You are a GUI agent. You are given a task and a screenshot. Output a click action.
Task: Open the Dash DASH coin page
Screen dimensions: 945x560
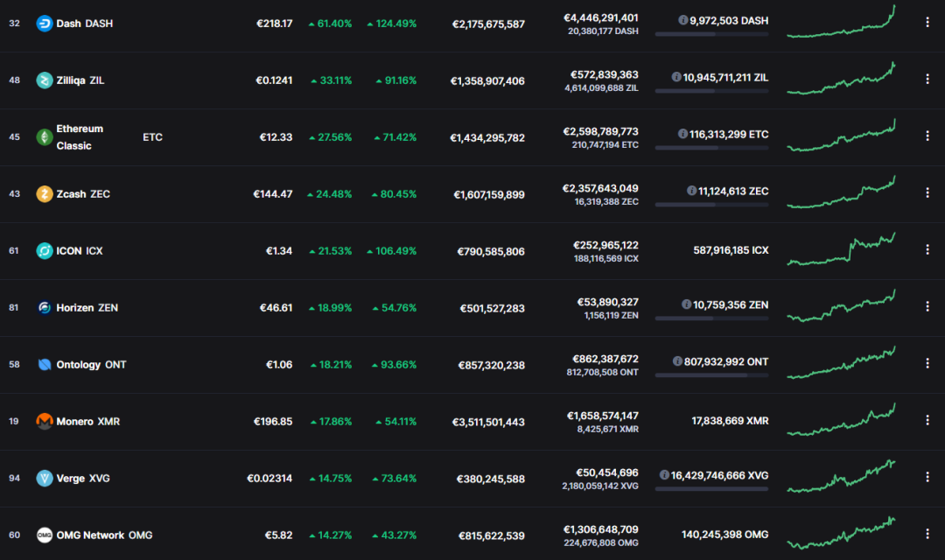(84, 24)
